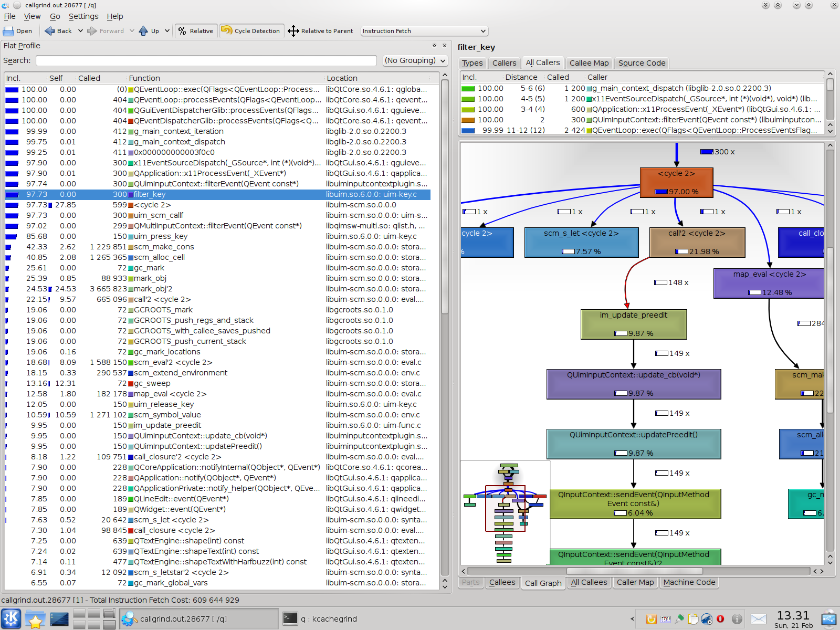
Task: Switch to the Callee Map tab
Action: coord(589,63)
